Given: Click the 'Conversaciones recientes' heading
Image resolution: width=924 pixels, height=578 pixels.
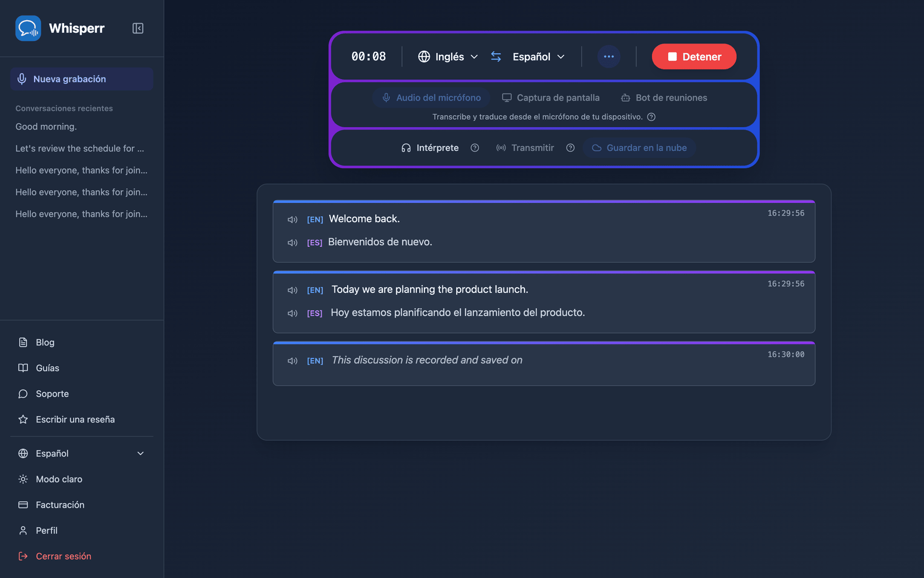Looking at the screenshot, I should 64,109.
